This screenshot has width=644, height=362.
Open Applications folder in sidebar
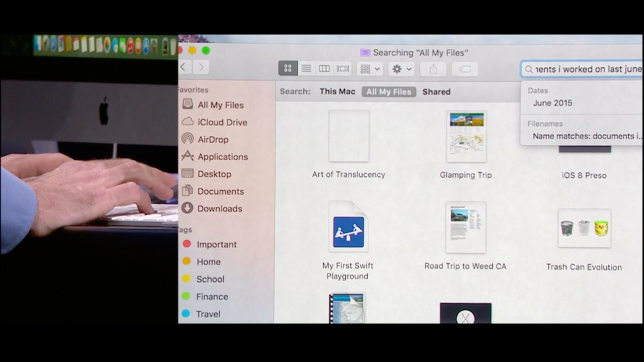point(222,157)
